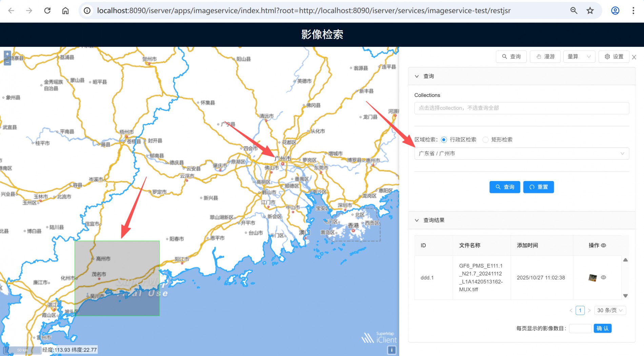The width and height of the screenshot is (644, 356).
Task: Select 矩形检索 radio option
Action: coord(486,140)
